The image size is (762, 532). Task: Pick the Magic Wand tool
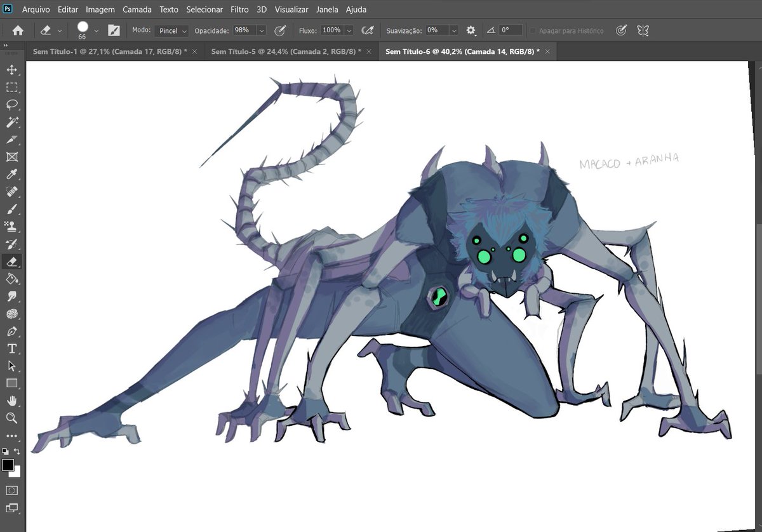(11, 122)
